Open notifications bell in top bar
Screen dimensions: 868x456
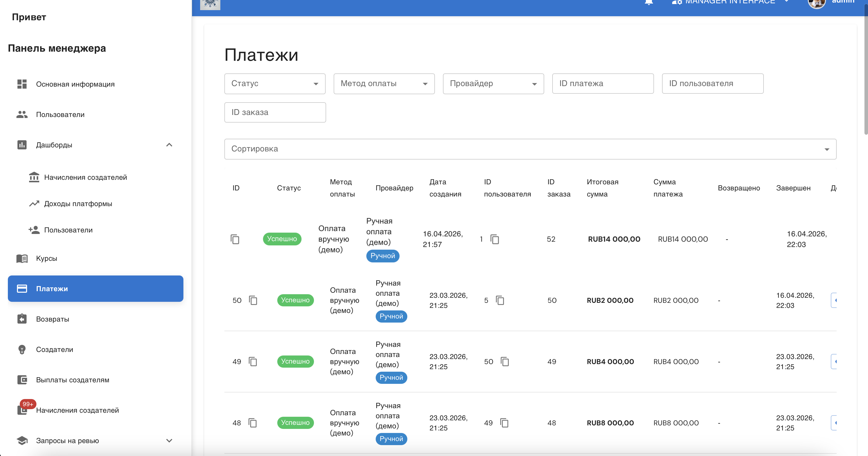pyautogui.click(x=649, y=2)
